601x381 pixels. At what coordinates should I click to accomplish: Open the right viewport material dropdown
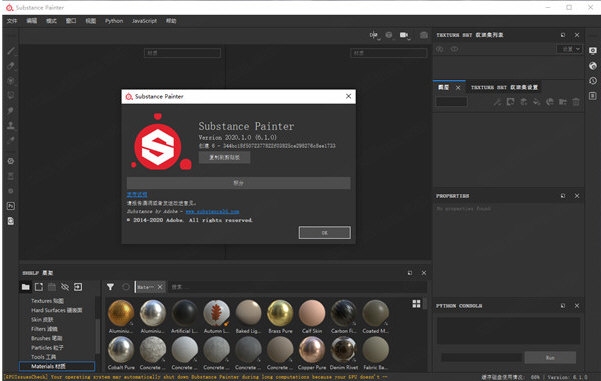click(x=389, y=53)
